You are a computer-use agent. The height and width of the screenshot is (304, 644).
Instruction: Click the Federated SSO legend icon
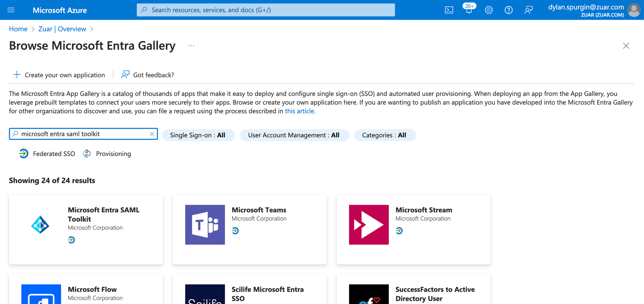[x=23, y=154]
